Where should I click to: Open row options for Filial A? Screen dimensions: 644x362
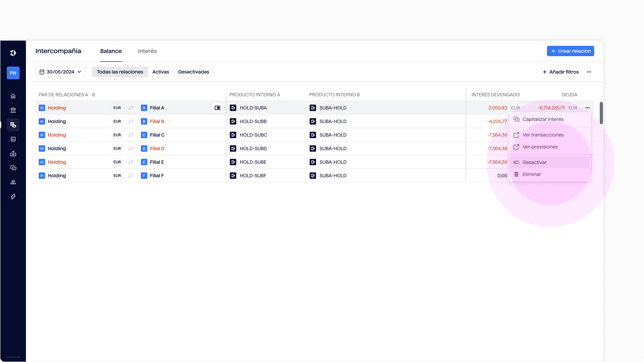point(587,108)
